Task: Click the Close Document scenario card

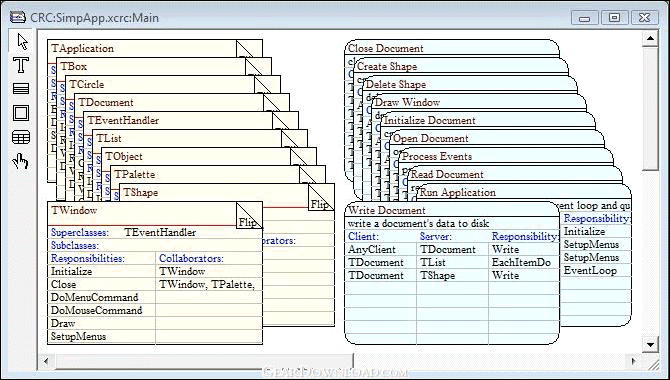Action: pos(385,48)
